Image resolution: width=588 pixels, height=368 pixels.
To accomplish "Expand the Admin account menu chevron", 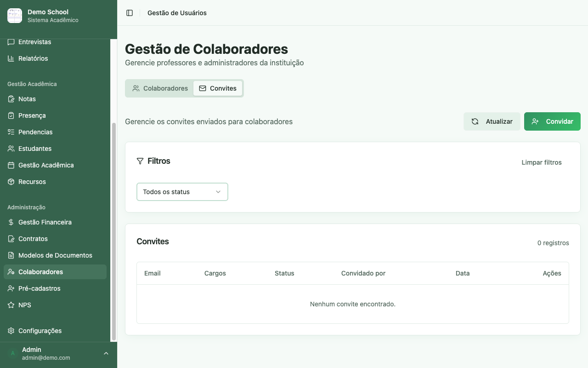I will click(x=106, y=353).
